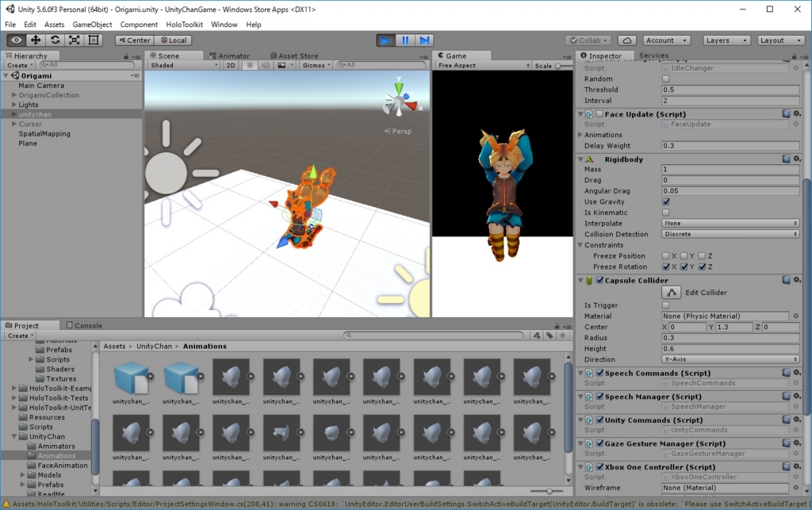
Task: Switch to the Console tab
Action: 84,326
